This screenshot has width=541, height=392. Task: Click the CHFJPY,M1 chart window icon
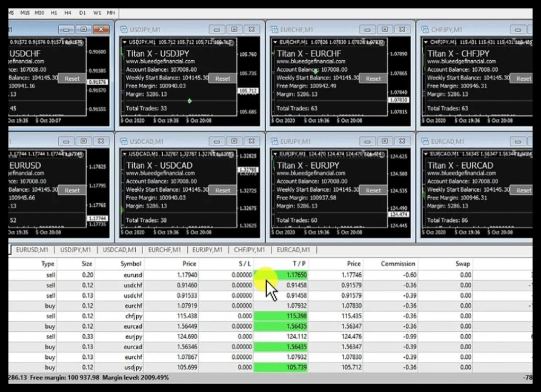click(x=425, y=30)
